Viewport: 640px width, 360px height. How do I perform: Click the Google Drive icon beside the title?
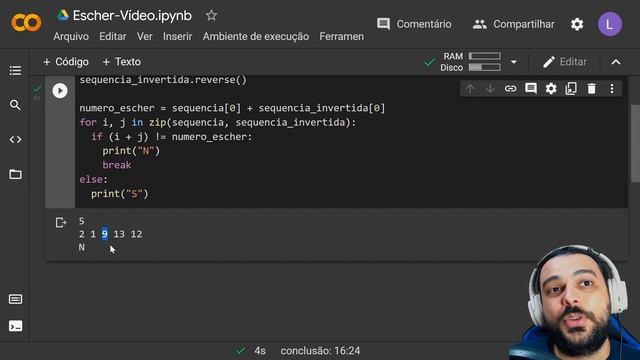click(62, 16)
